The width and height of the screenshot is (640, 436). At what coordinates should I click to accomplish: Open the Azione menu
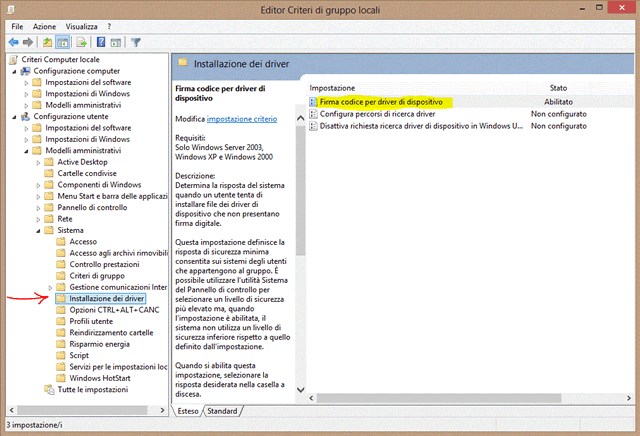44,27
